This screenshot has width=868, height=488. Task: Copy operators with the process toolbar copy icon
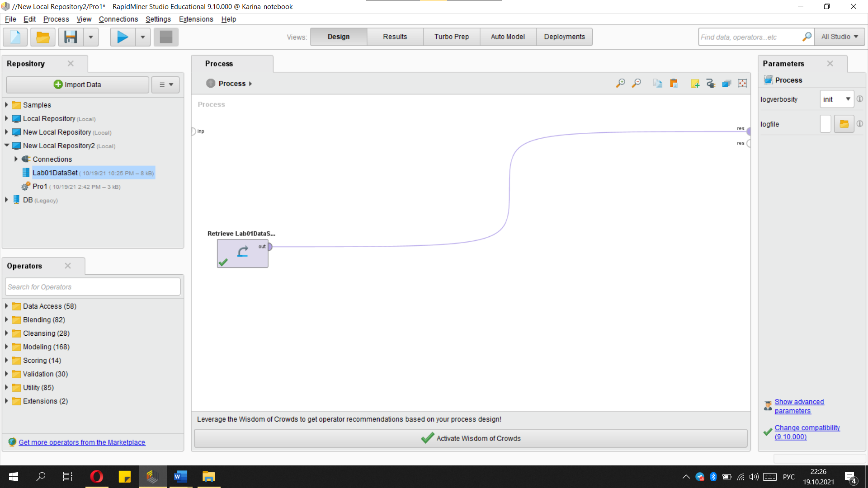pos(658,83)
